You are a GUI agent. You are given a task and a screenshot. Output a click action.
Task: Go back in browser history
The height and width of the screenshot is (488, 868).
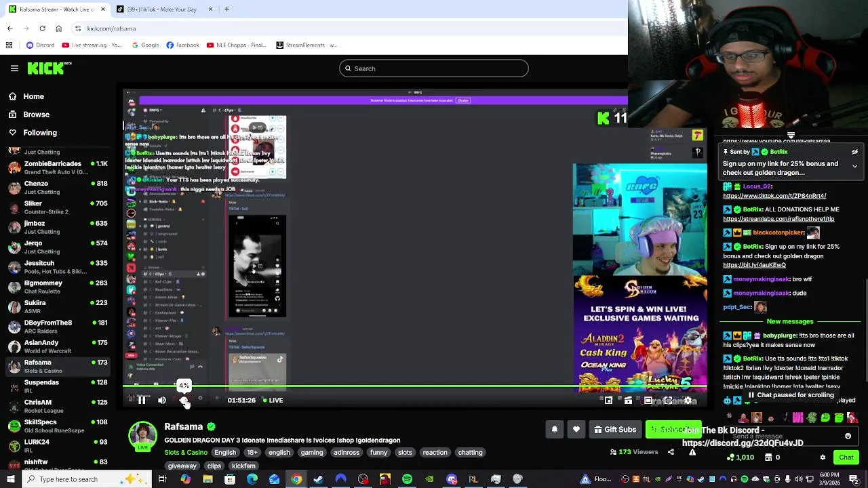[x=9, y=28]
